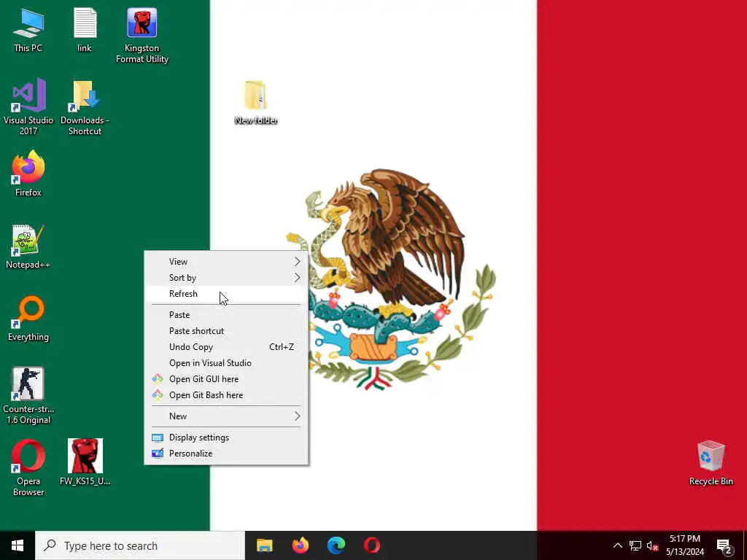Select Undo Copy in context menu
The height and width of the screenshot is (560, 747).
(x=226, y=347)
